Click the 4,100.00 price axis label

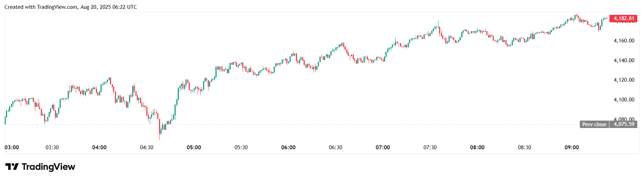click(624, 100)
